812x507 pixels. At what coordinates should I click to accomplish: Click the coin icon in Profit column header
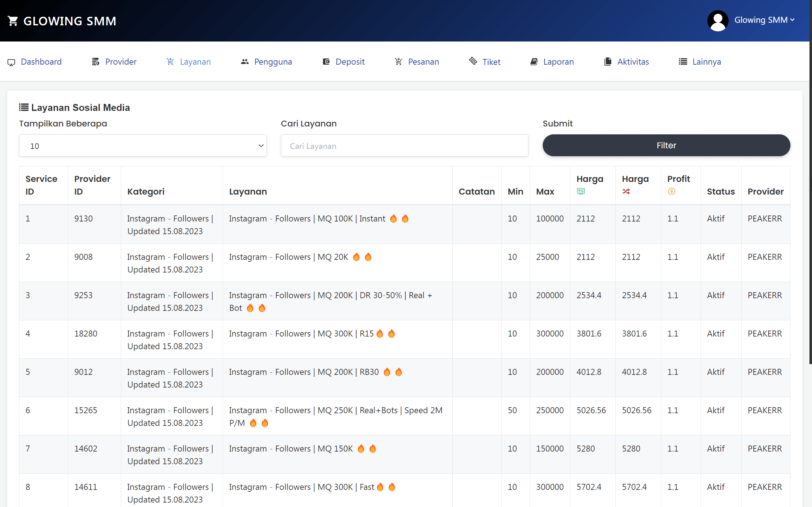pos(672,191)
